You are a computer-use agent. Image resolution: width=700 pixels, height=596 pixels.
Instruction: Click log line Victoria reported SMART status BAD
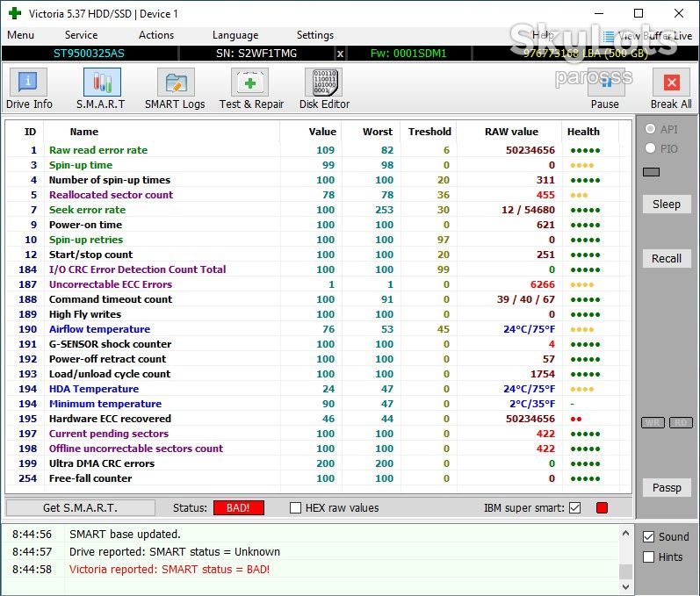pyautogui.click(x=170, y=570)
